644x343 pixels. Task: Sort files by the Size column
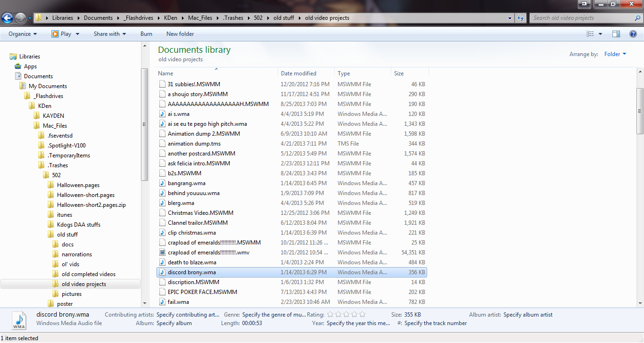coord(410,73)
